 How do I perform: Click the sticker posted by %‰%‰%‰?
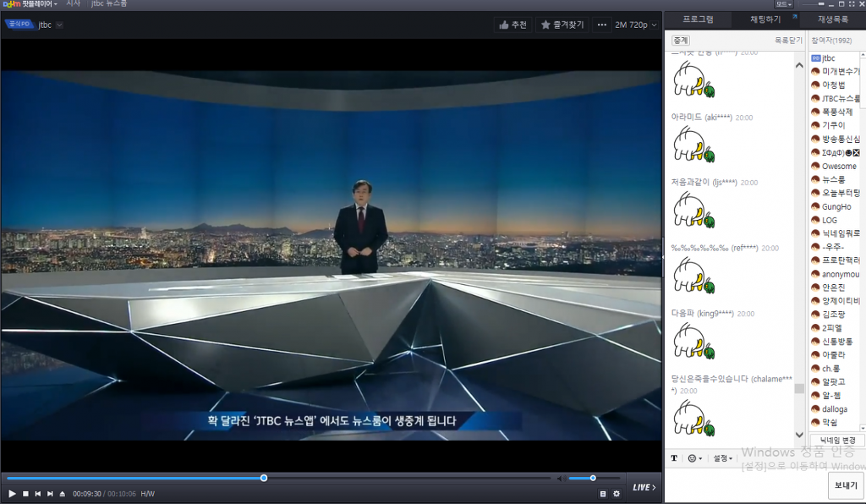[x=694, y=276]
